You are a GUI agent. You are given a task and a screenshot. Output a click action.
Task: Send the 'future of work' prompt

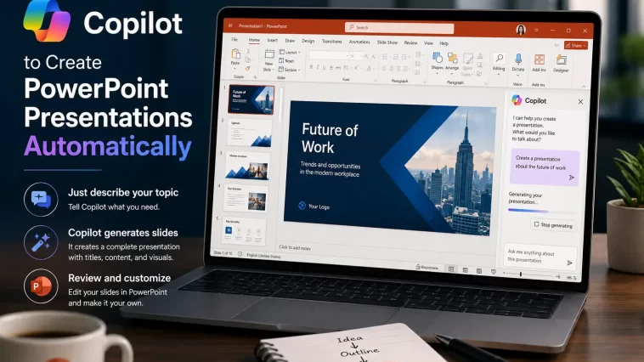pyautogui.click(x=571, y=178)
